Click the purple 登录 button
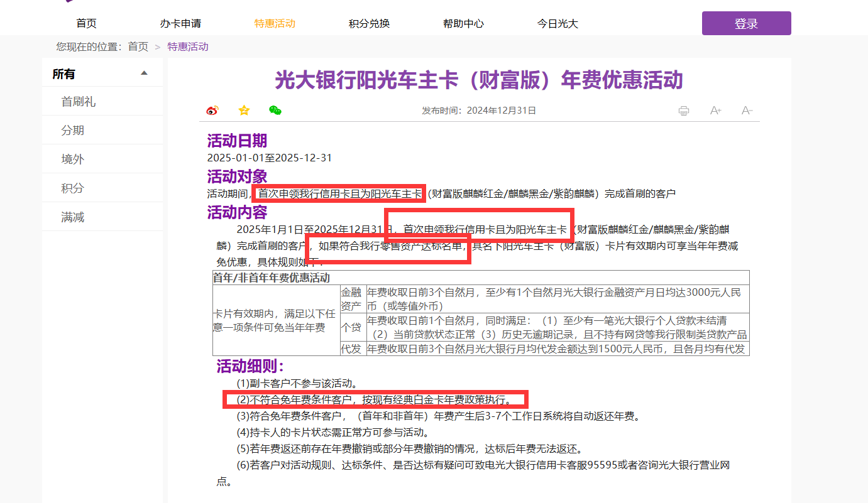868x503 pixels. (747, 23)
